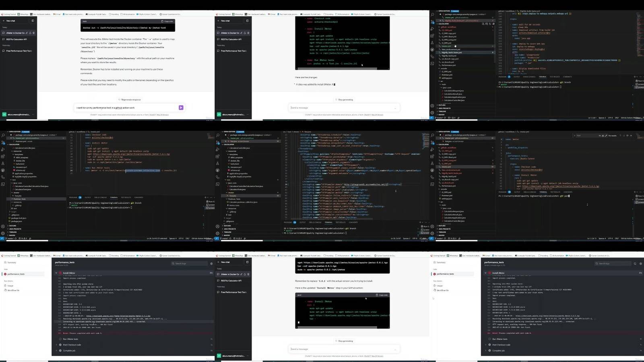Collapse .github\workflows folder in Nightly_build frame explorer
644x362 pixels.
pos(448,27)
